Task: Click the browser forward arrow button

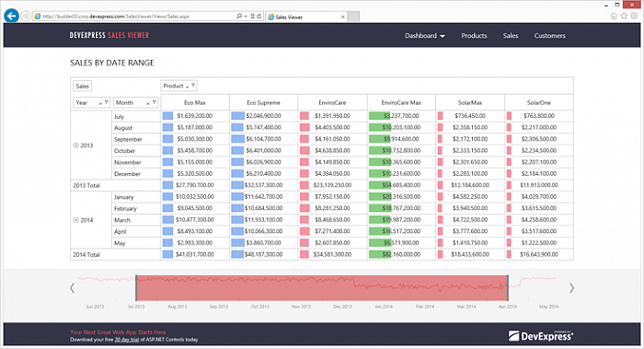Action: click(26, 16)
